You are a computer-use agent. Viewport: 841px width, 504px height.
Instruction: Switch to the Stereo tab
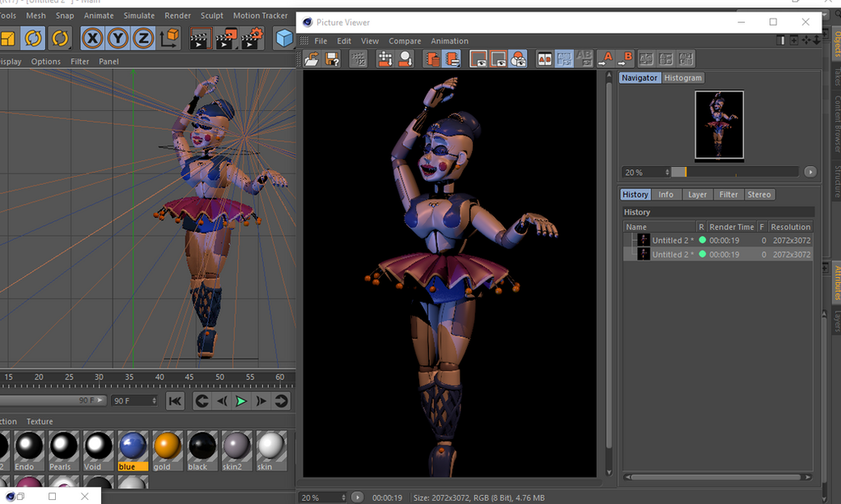click(x=759, y=195)
